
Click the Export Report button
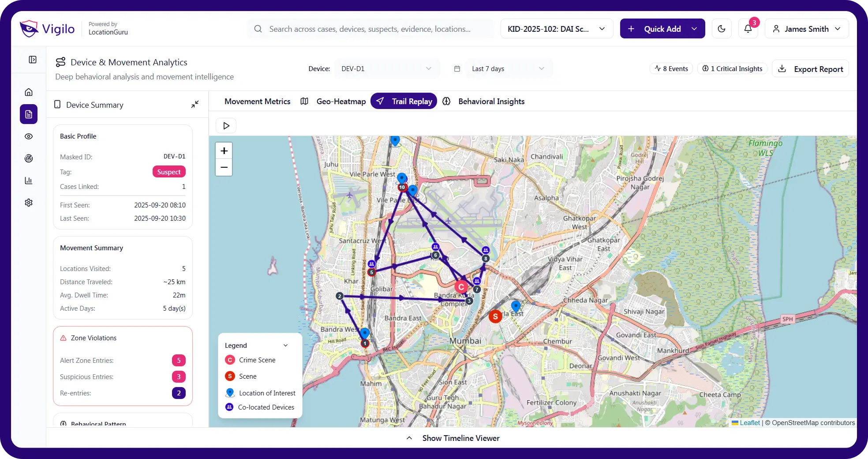point(810,69)
